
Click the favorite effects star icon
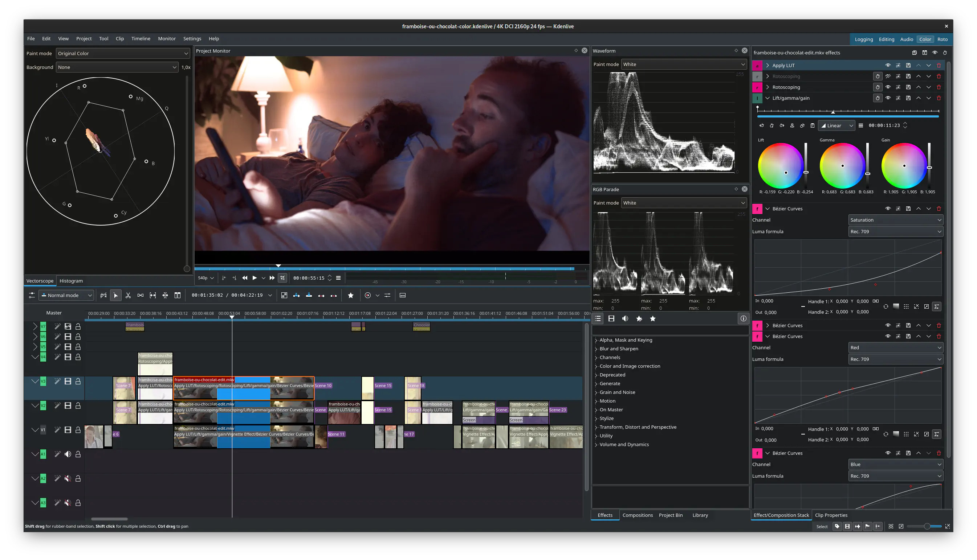point(652,318)
